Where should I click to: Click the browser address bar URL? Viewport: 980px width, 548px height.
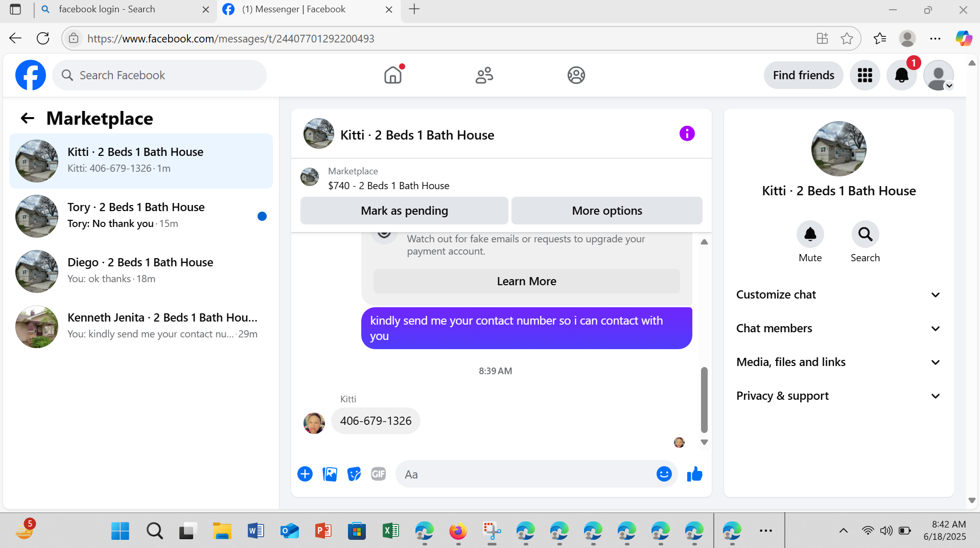click(x=231, y=39)
